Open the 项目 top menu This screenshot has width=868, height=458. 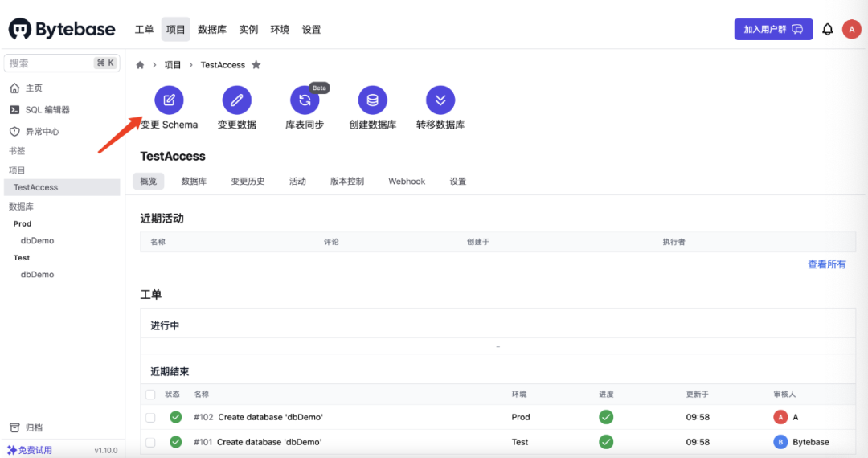pos(175,29)
